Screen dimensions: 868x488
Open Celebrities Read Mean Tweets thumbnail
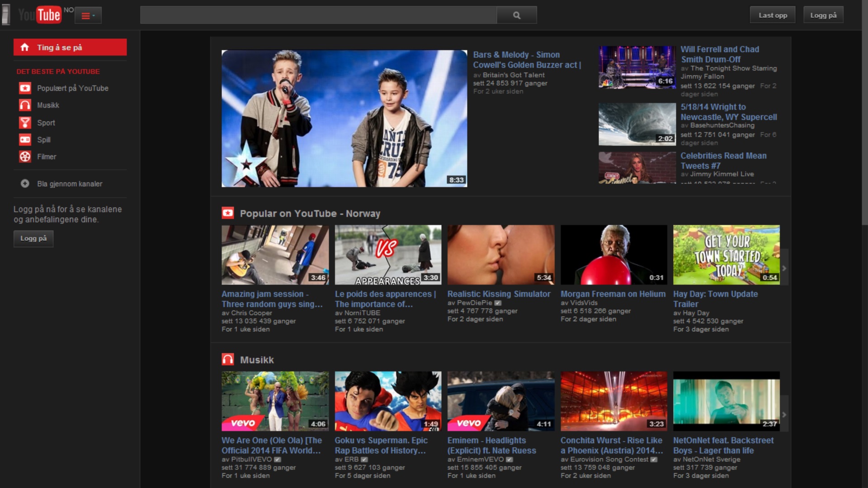(637, 167)
